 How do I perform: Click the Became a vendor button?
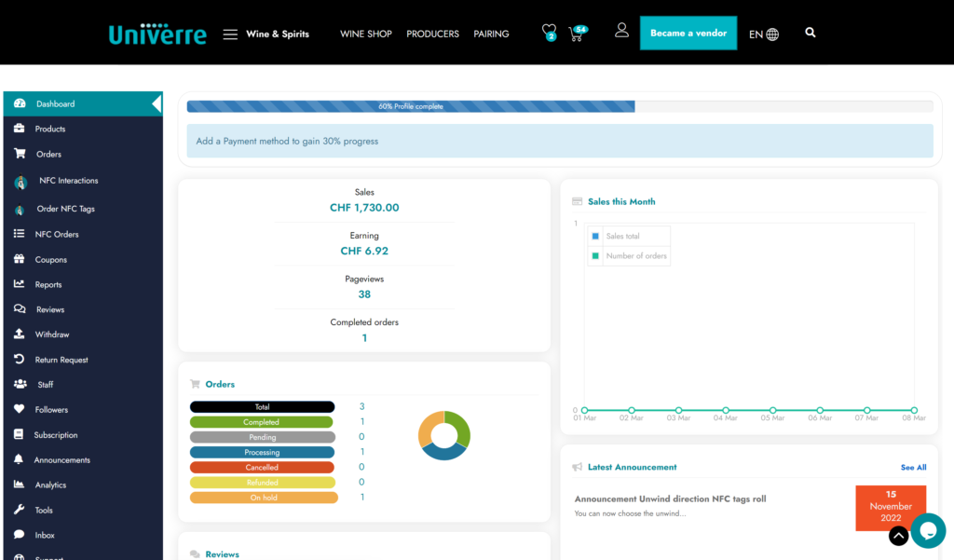click(688, 33)
